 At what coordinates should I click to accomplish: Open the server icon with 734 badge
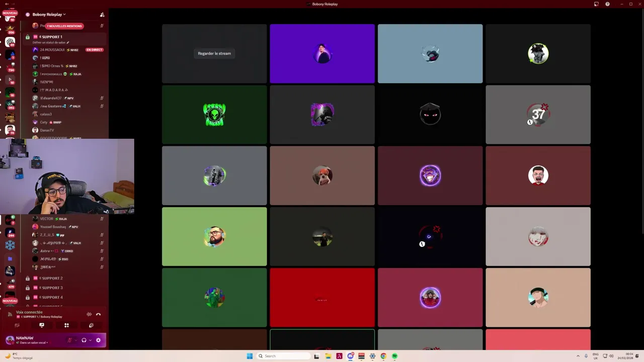coord(10,67)
